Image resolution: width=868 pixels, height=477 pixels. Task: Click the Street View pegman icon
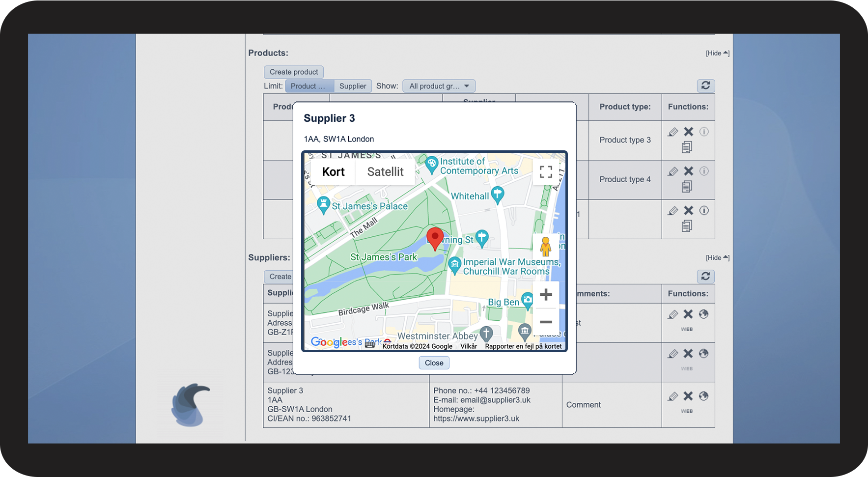545,247
